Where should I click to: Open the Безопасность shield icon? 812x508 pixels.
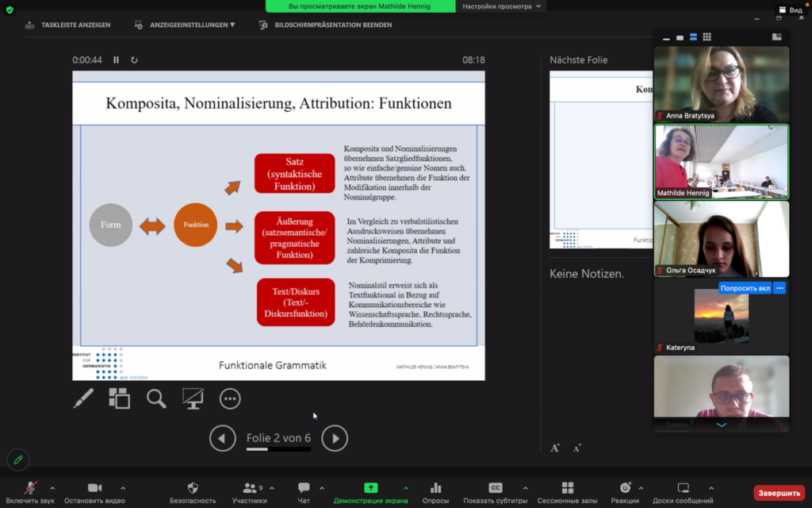[193, 492]
